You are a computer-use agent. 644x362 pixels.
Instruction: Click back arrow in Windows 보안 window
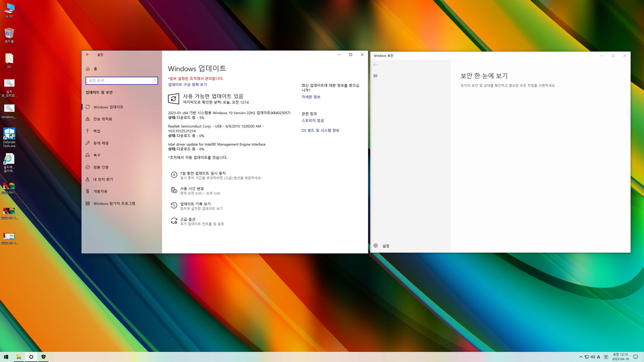[375, 65]
